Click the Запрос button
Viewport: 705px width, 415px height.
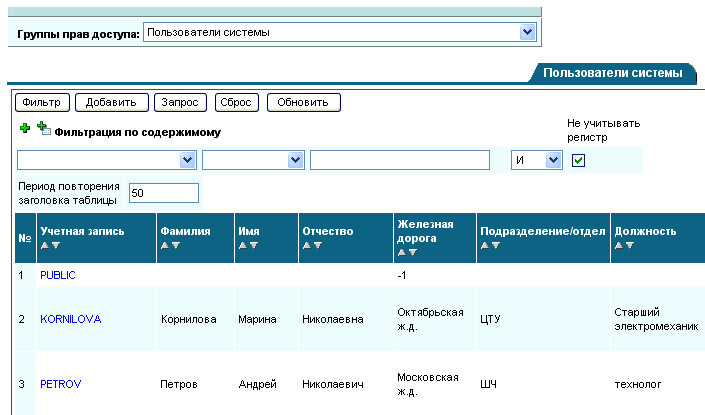(x=180, y=103)
